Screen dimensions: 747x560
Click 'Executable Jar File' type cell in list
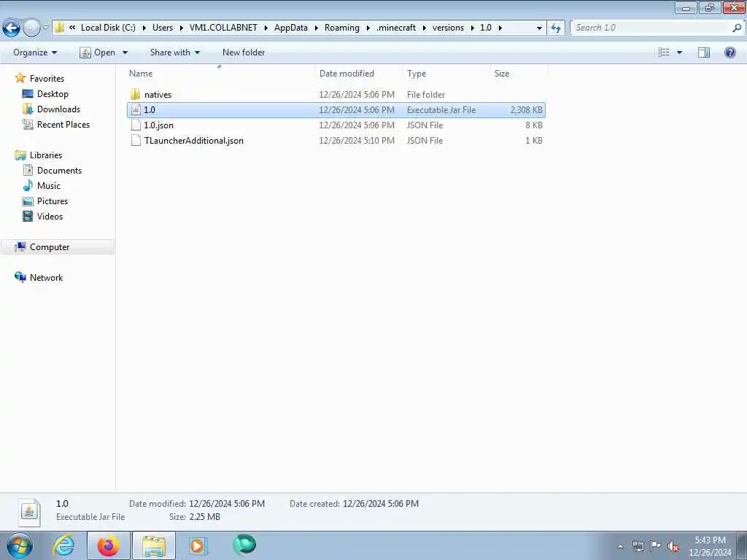coord(441,110)
